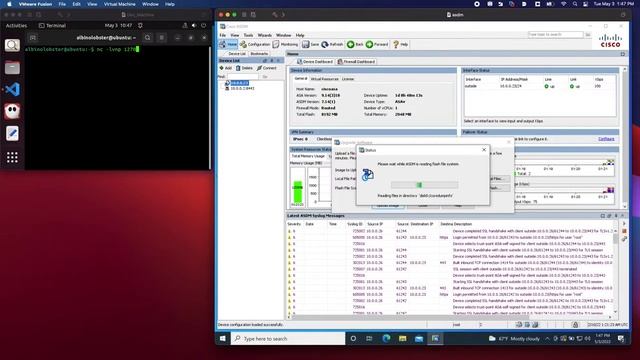Open the terminal hamburger menu
Viewport: 640px width, 360px height.
[x=162, y=38]
